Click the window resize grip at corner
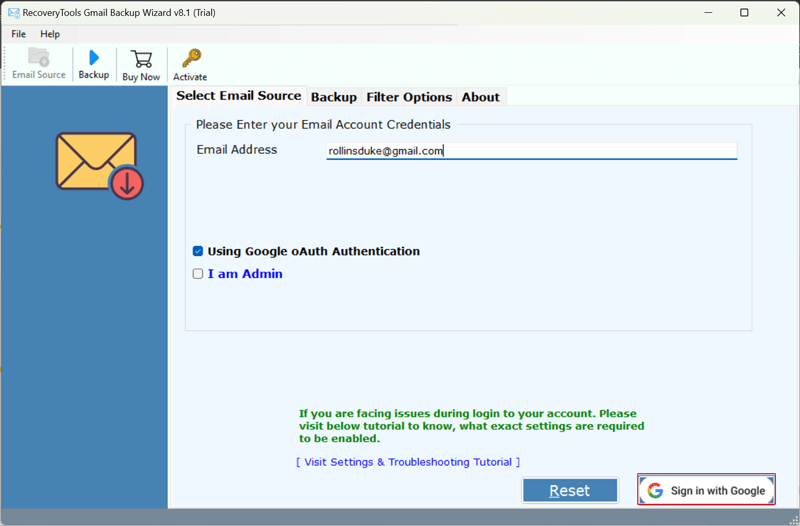Image resolution: width=800 pixels, height=526 pixels. click(794, 520)
